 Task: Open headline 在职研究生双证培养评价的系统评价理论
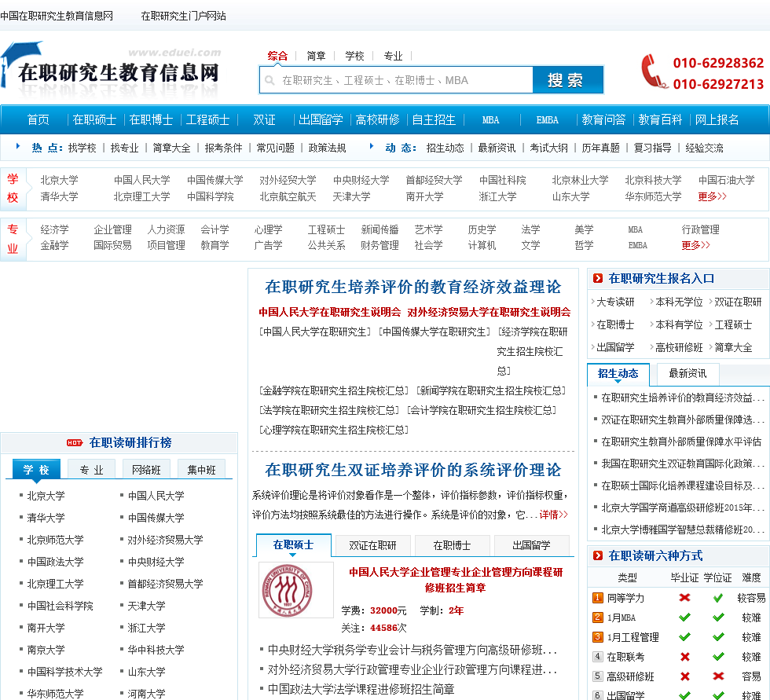[412, 470]
